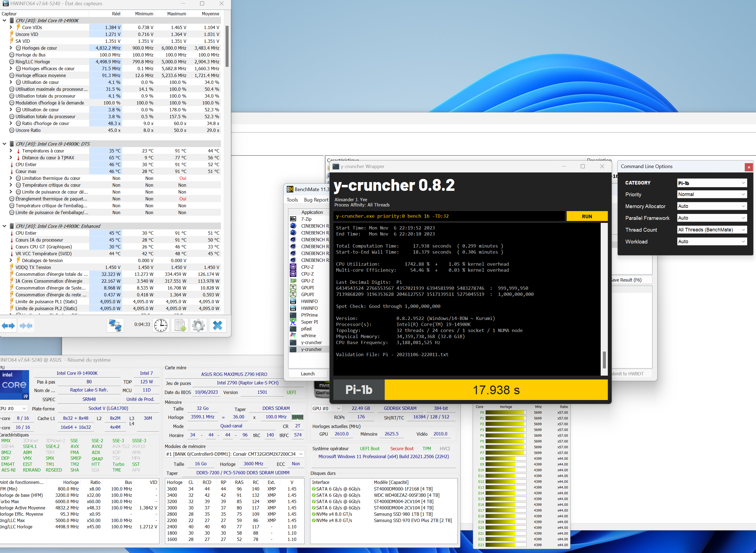Open the Workload Auto dropdown
756x553 pixels.
(712, 241)
